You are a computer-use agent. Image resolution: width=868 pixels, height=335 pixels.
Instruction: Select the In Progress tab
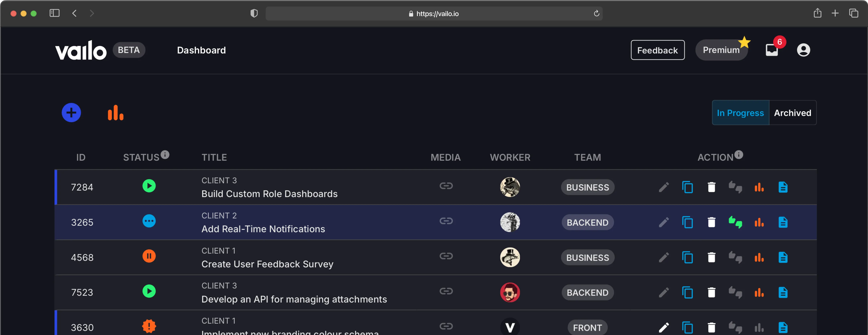[740, 113]
